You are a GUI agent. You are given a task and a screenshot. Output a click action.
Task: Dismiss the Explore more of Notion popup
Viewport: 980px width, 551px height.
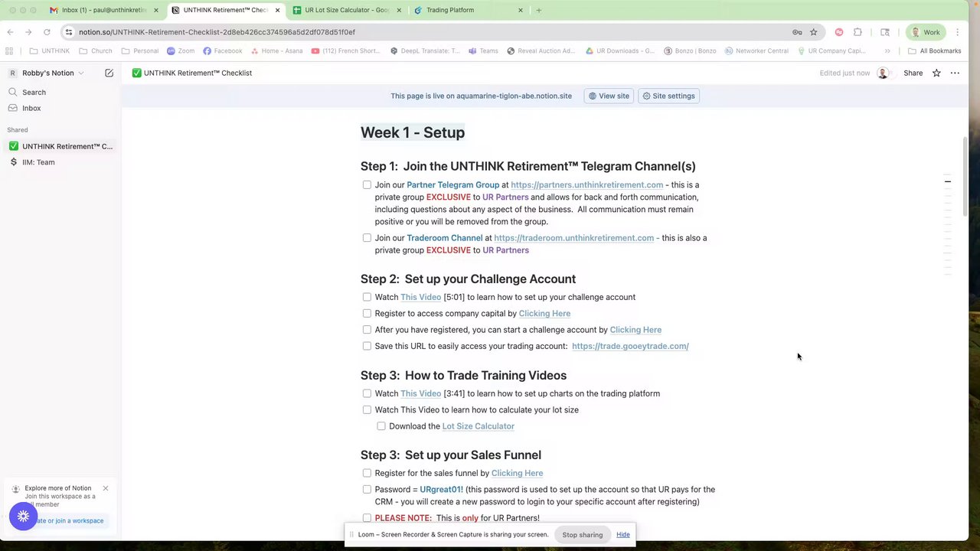click(106, 488)
